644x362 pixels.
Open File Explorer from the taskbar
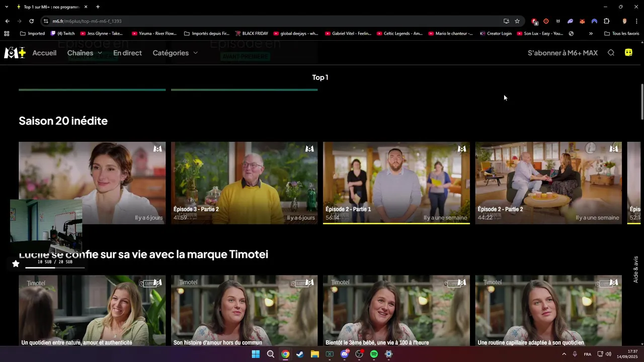tap(314, 354)
